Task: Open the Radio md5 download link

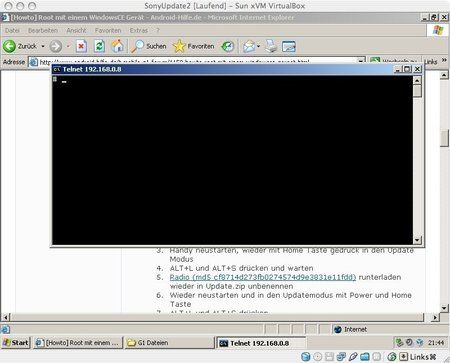Action: tap(263, 277)
